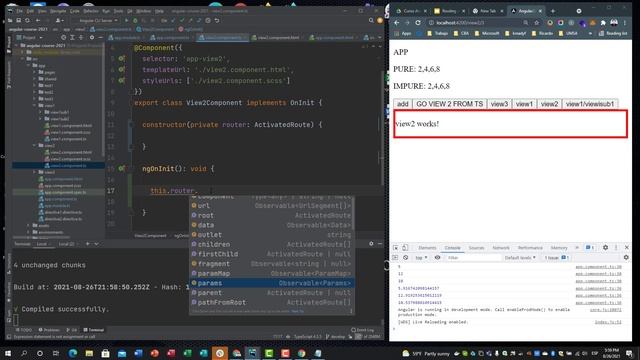Switch to DevTools Elements tab
The image size is (640, 360).
pyautogui.click(x=427, y=248)
